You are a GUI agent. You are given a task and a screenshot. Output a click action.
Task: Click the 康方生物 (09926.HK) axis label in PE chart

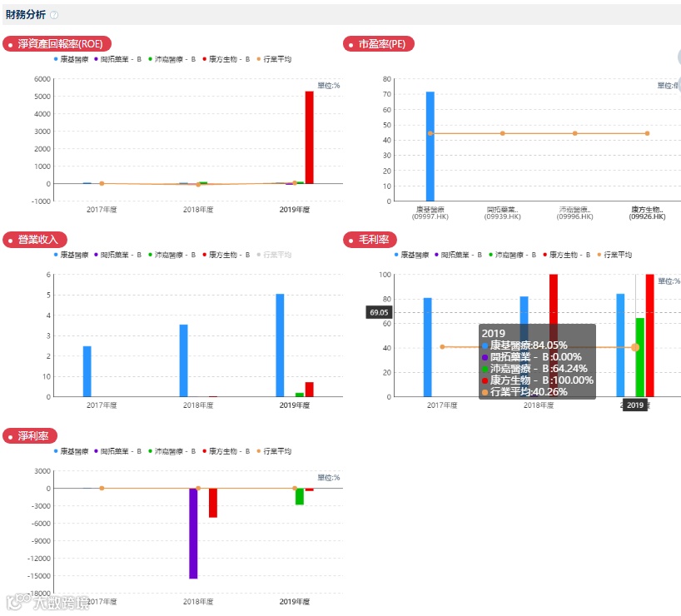coord(647,213)
